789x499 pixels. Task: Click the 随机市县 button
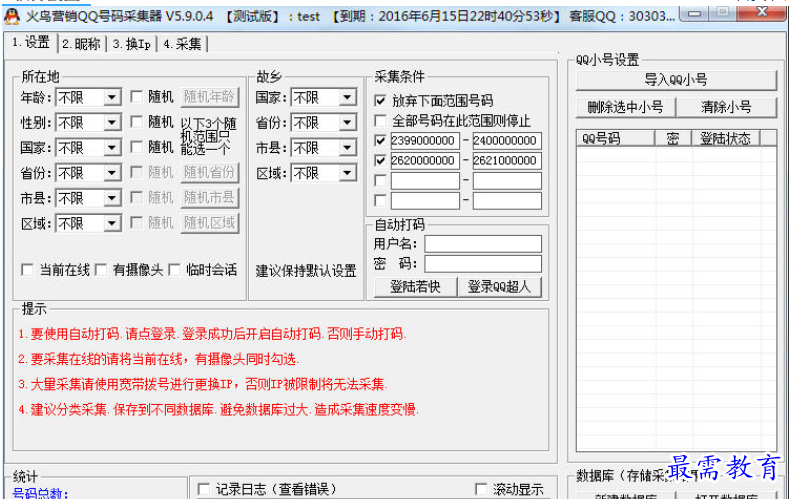(209, 198)
